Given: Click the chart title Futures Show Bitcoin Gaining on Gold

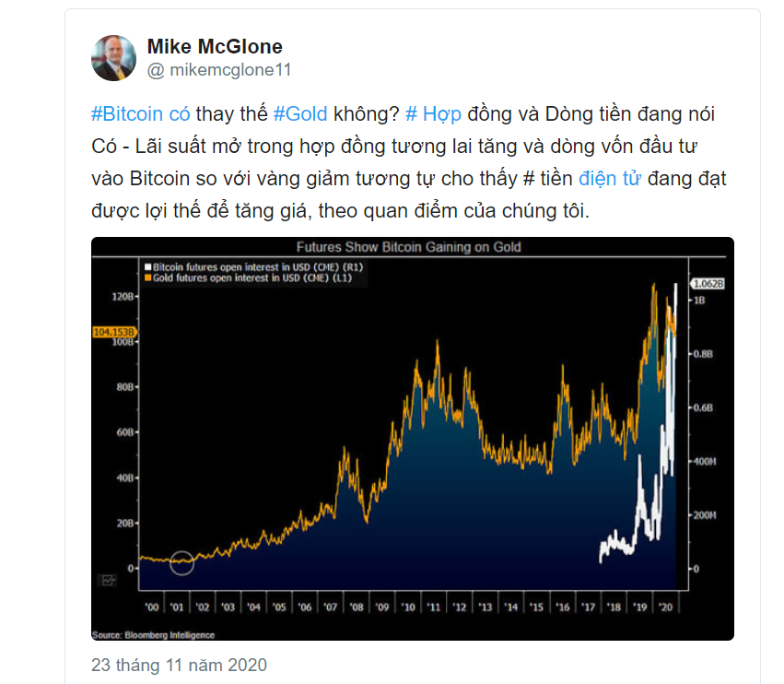Looking at the screenshot, I should coord(408,247).
